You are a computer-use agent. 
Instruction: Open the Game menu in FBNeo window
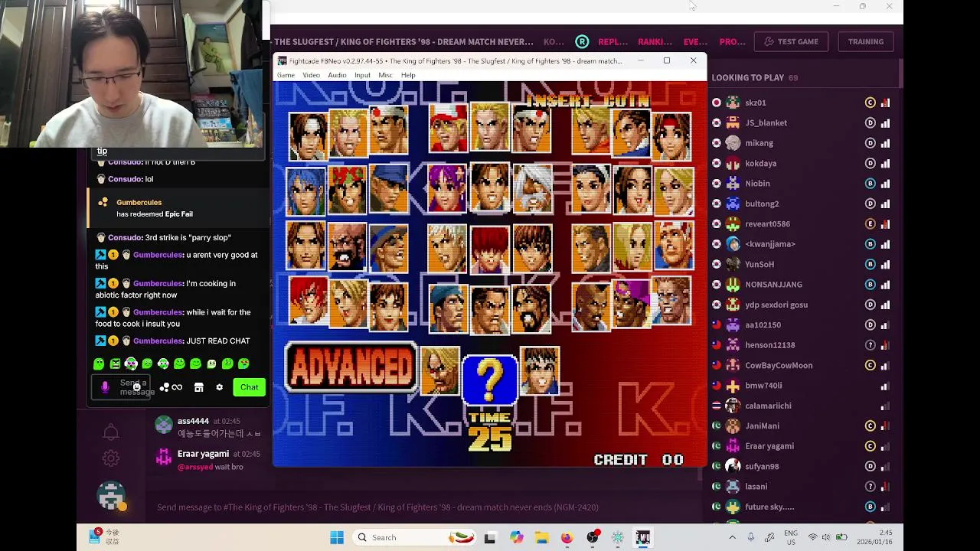click(x=286, y=75)
